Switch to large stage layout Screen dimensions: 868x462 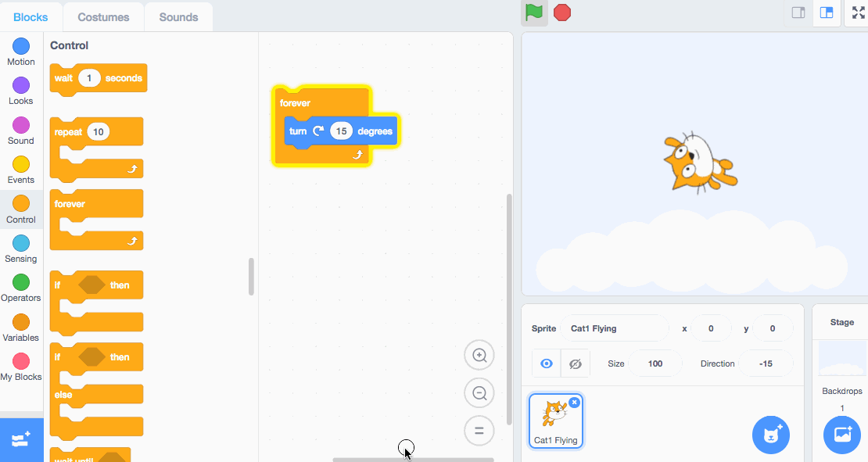(827, 13)
